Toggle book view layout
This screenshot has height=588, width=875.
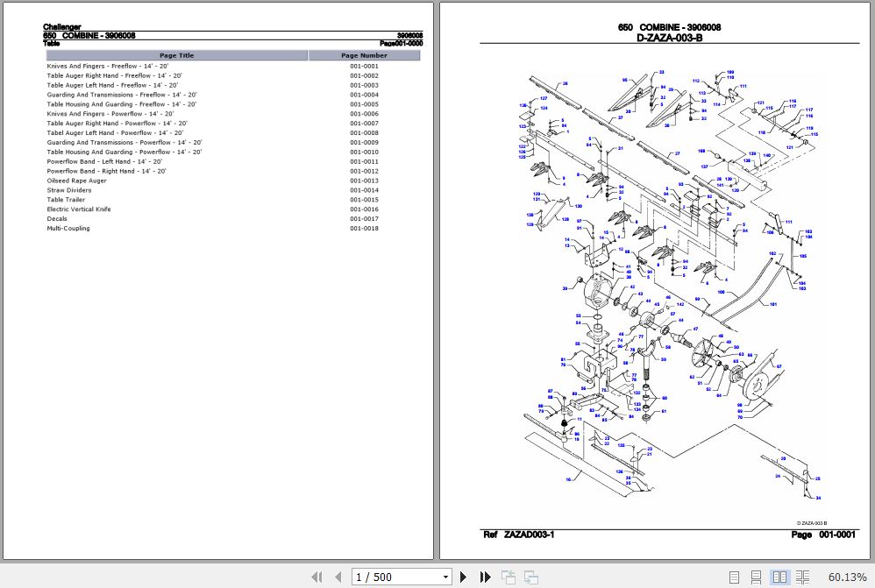[802, 577]
